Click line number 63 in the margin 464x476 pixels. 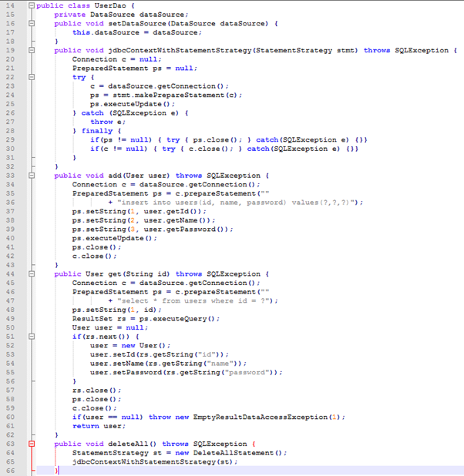click(x=10, y=444)
